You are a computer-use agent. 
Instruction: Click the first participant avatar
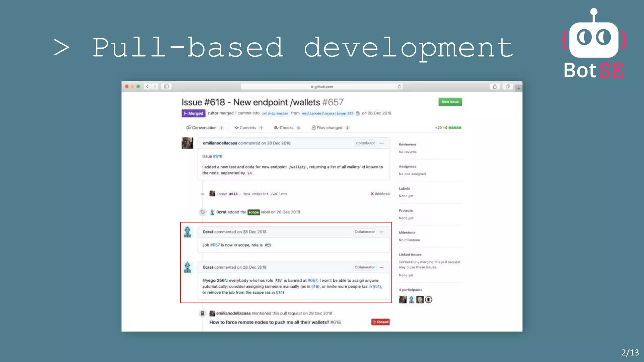pos(402,299)
